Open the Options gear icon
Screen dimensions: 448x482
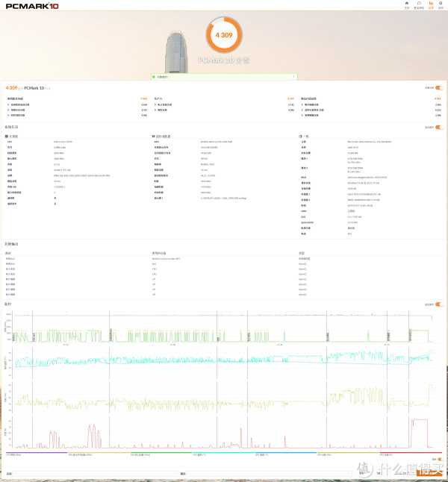click(x=441, y=4)
